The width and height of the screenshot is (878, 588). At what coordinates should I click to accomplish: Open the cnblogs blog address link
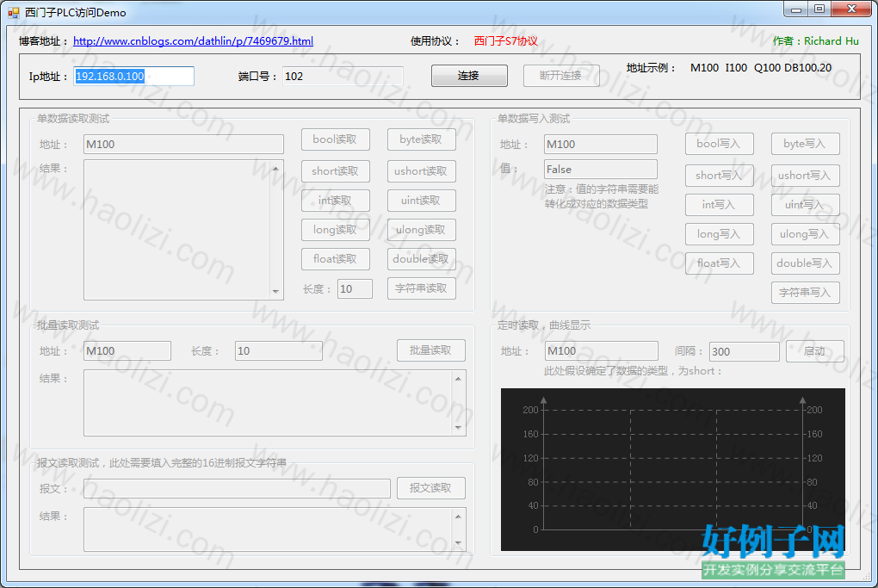[x=193, y=40]
